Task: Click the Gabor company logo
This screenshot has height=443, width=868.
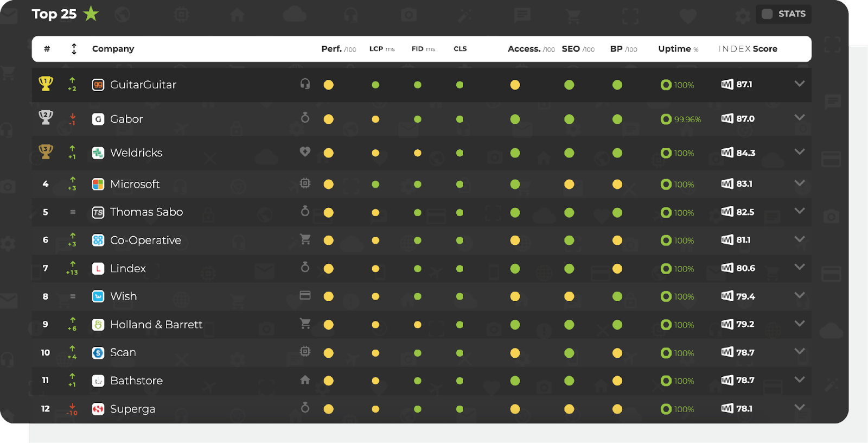Action: [x=98, y=119]
